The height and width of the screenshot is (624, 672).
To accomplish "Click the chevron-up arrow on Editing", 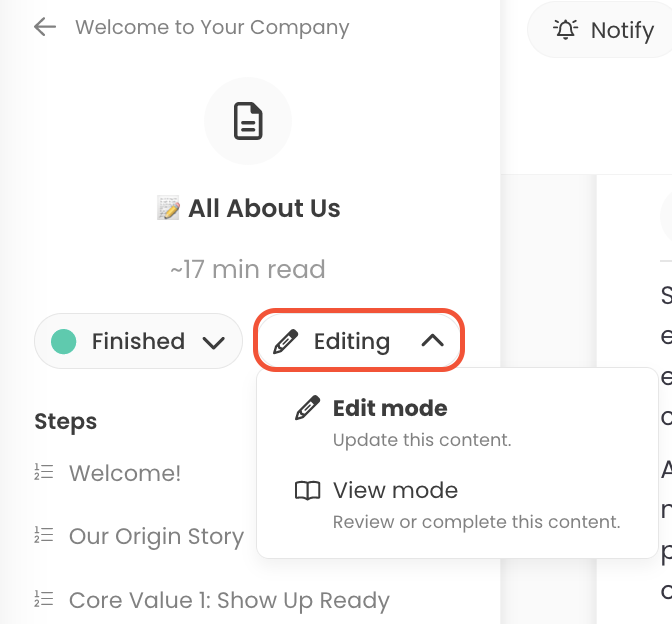I will [x=432, y=341].
